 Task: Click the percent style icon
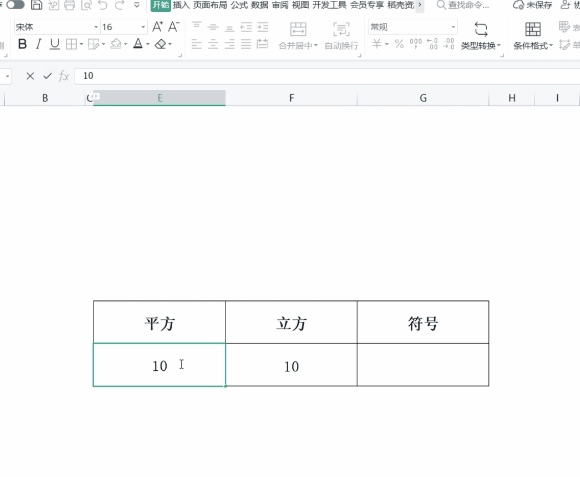point(399,44)
